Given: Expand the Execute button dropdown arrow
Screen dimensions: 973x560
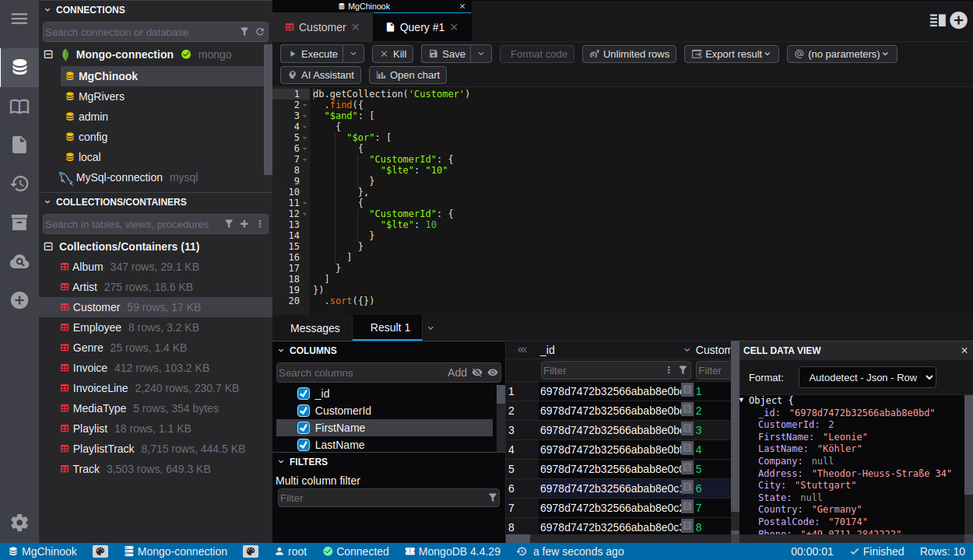Looking at the screenshot, I should click(x=353, y=54).
